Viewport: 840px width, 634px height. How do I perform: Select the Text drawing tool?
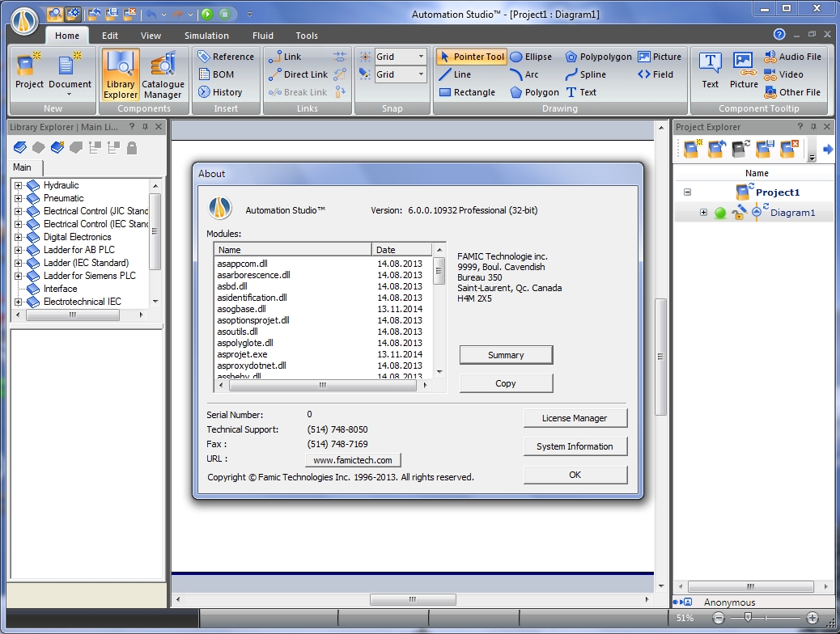click(581, 92)
